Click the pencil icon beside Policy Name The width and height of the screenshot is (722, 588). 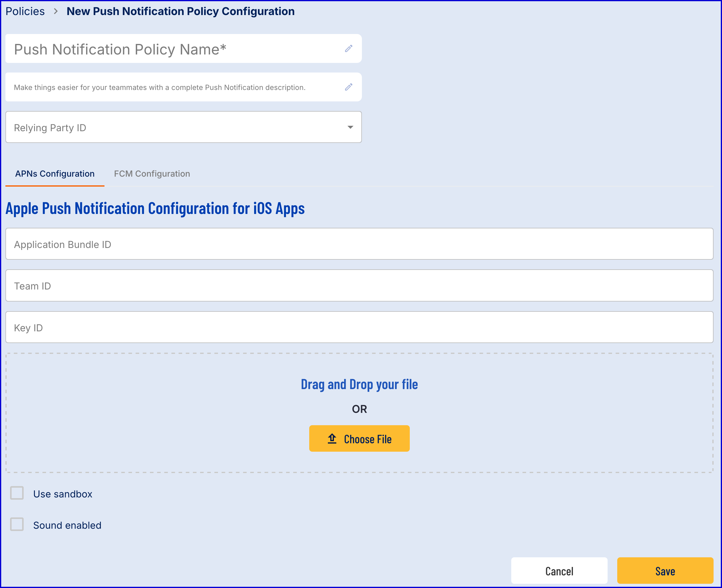(x=348, y=49)
